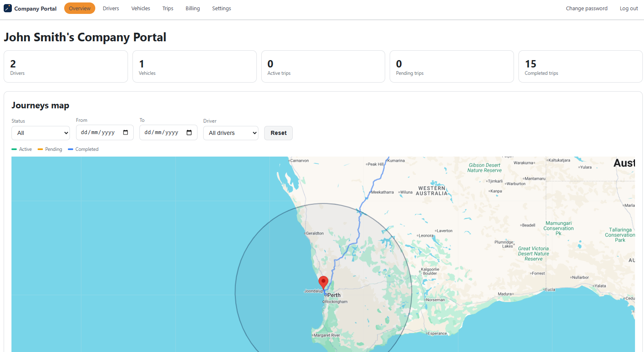Image resolution: width=644 pixels, height=352 pixels.
Task: Open the To date calendar picker icon
Action: coord(189,132)
